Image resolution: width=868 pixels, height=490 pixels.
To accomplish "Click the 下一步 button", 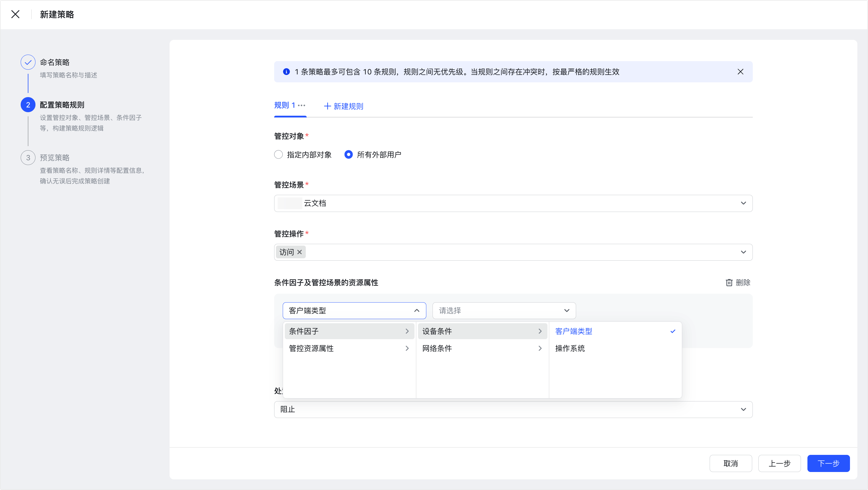I will point(828,463).
